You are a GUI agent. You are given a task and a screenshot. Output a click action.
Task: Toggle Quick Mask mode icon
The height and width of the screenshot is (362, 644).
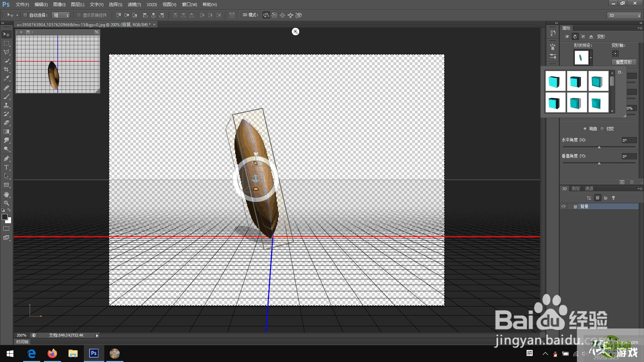[6, 229]
